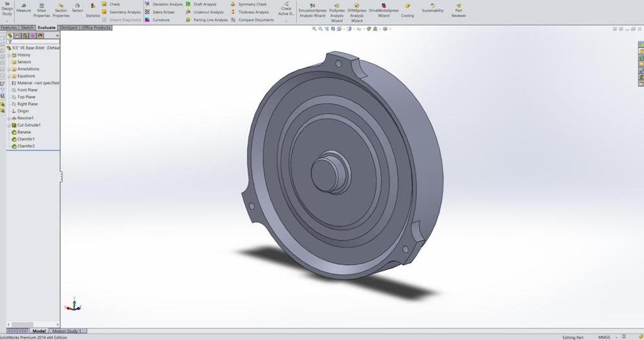Switch to the Sketch tab
The width and height of the screenshot is (644, 340).
point(27,28)
